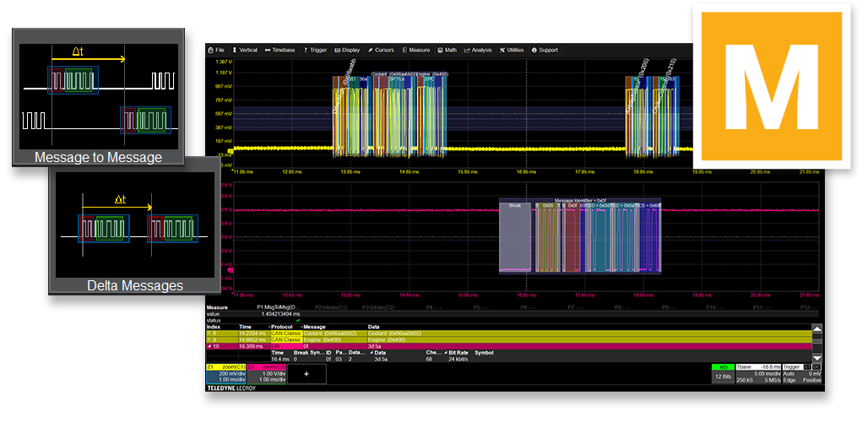This screenshot has height=422, width=868.
Task: Select the P3 bitrate(C2) measurement
Action: [x=378, y=307]
